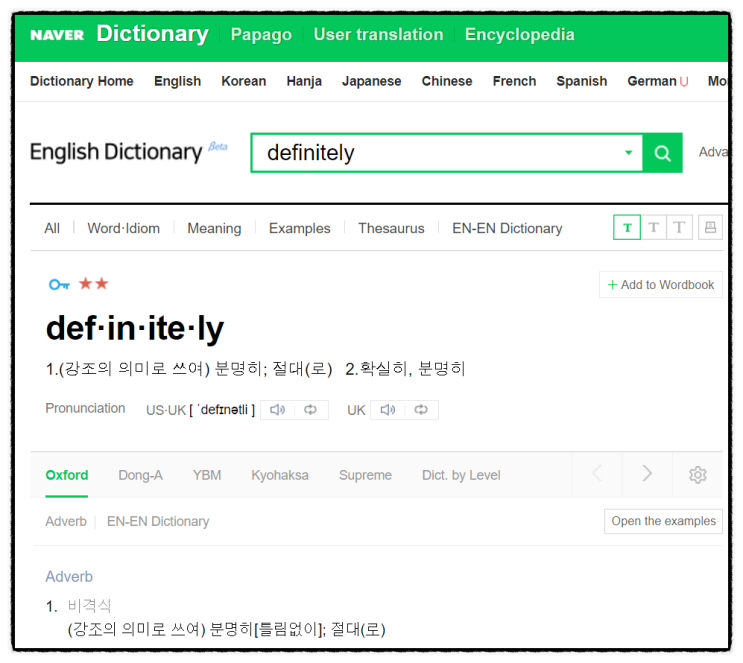Go to Dictionary Home
Screen dimensions: 743x663
tap(82, 82)
